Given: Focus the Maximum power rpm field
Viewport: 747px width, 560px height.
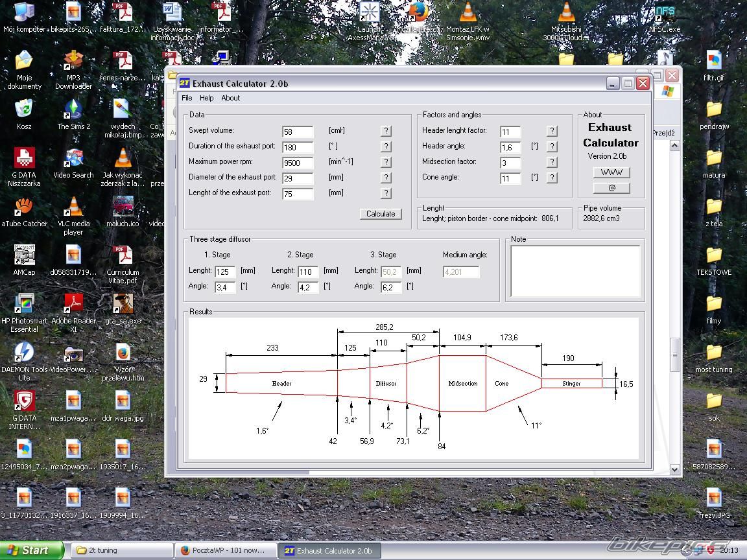Looking at the screenshot, I should [x=298, y=163].
